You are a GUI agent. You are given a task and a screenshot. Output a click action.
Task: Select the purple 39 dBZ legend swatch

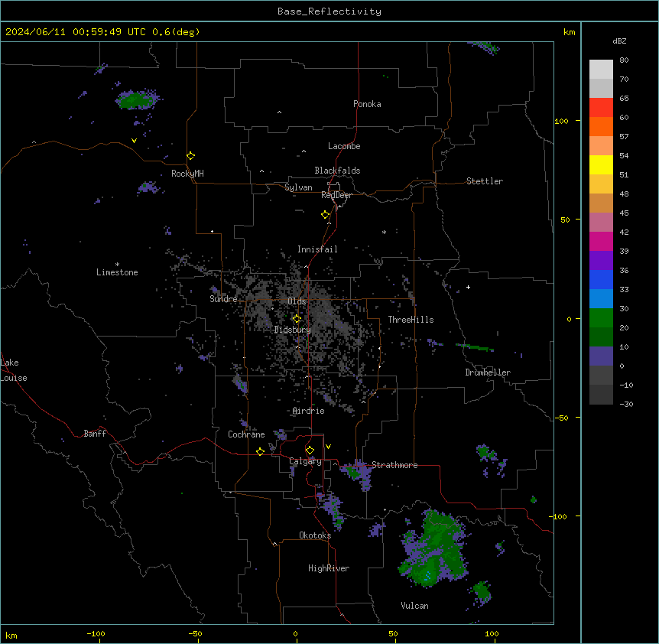click(x=601, y=260)
